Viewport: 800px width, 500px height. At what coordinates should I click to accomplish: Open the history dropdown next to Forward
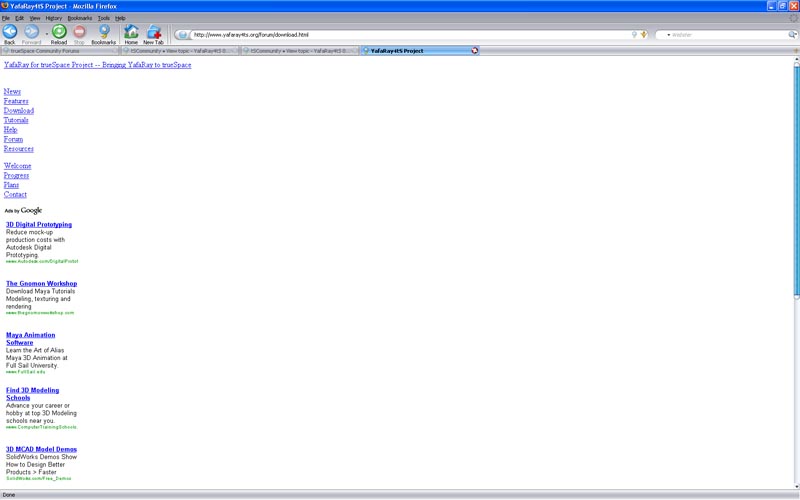(x=46, y=34)
